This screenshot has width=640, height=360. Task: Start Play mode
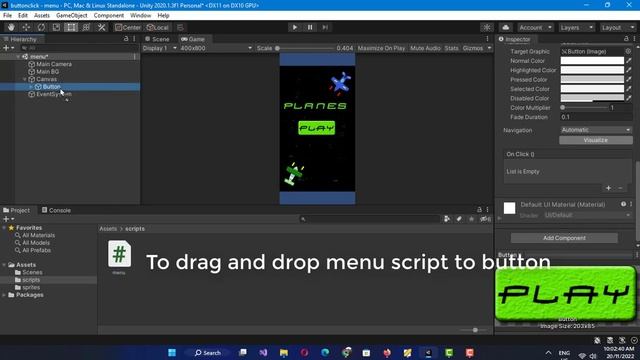click(294, 27)
